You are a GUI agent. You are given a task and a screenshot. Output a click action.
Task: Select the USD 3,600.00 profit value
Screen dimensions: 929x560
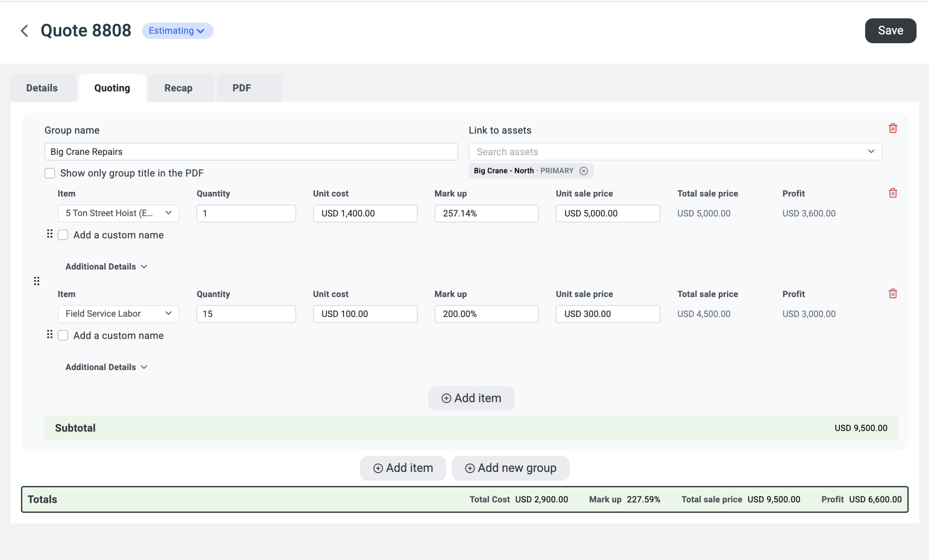(x=809, y=213)
